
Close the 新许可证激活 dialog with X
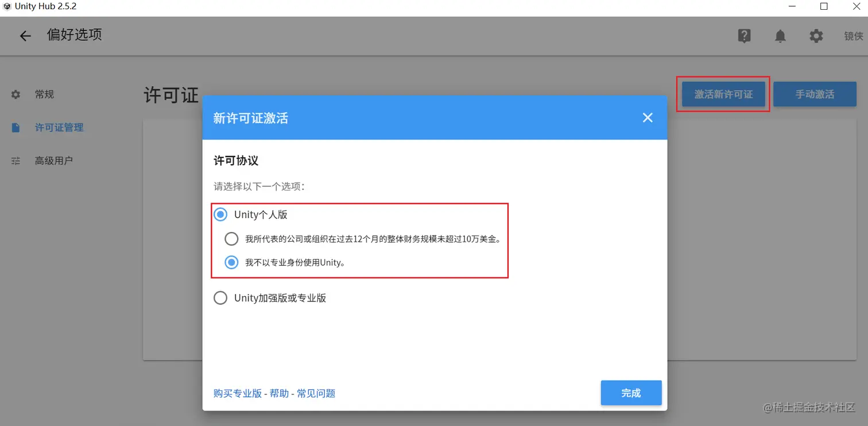648,118
